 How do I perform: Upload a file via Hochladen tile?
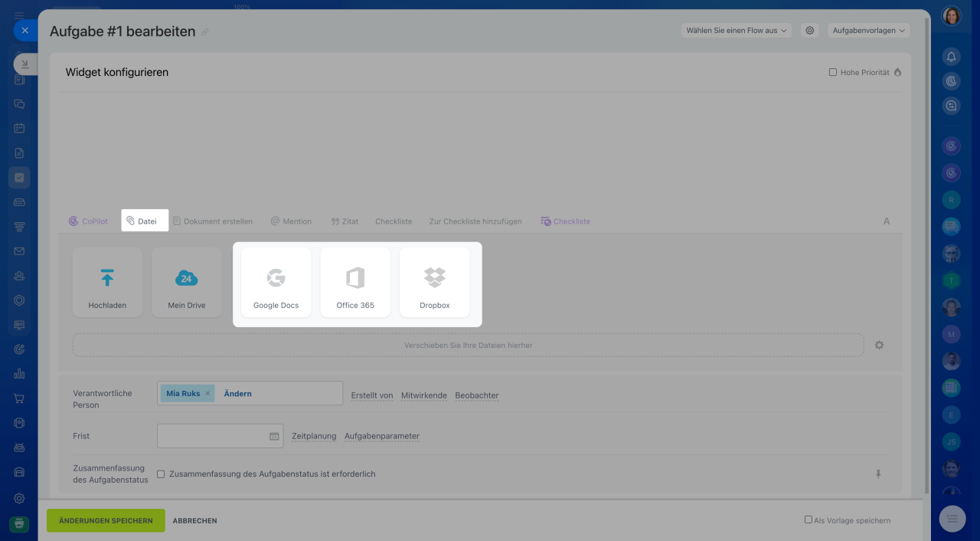pos(107,282)
